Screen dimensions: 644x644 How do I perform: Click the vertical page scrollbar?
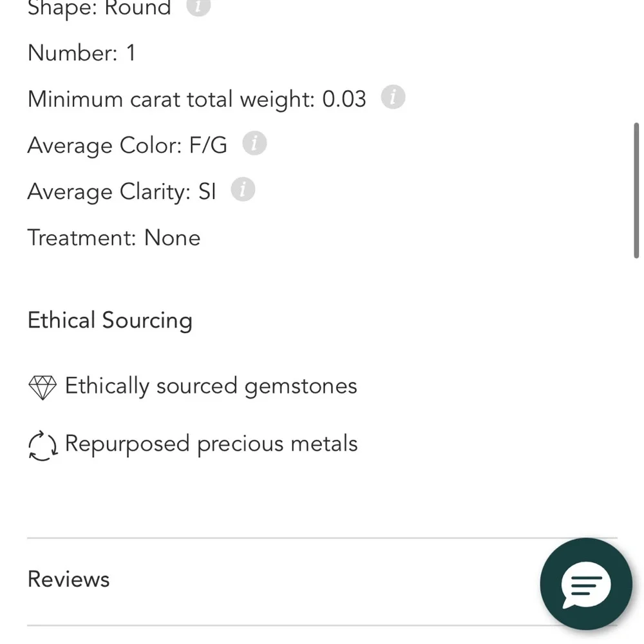(x=636, y=191)
